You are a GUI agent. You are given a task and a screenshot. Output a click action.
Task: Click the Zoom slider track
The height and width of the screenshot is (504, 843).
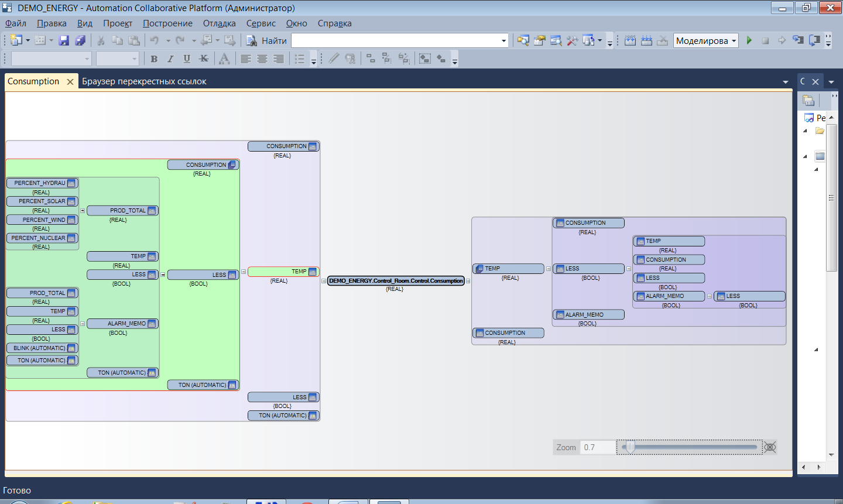click(x=691, y=447)
